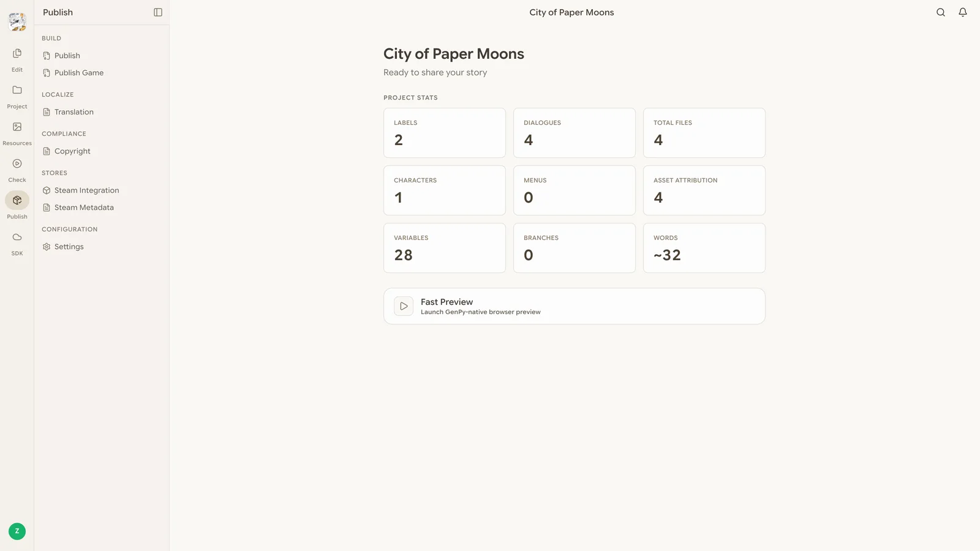The image size is (980, 551).
Task: Click the Ready to share your story text
Action: [x=435, y=72]
